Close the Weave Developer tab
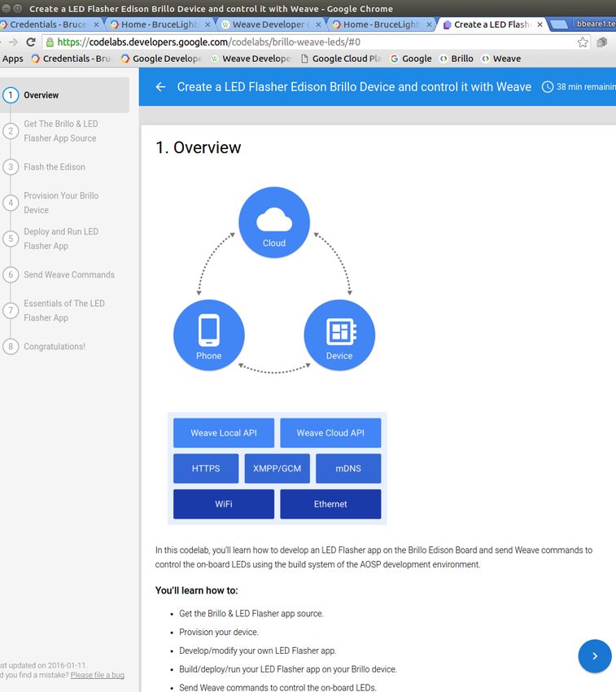 point(318,24)
